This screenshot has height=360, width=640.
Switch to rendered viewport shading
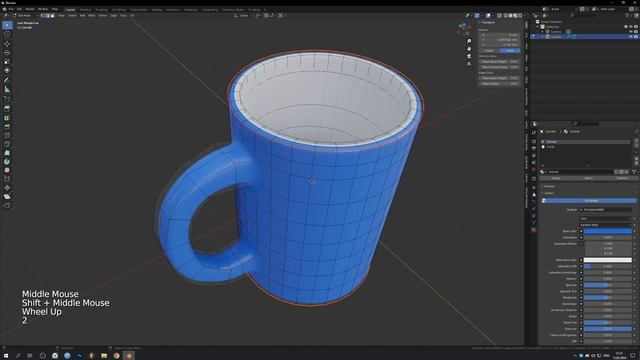[x=520, y=16]
